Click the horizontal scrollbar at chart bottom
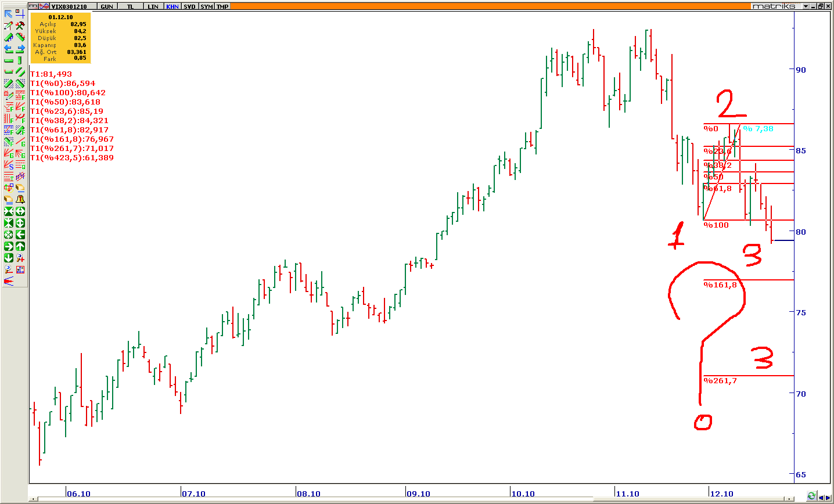834x504 pixels. coord(407,499)
